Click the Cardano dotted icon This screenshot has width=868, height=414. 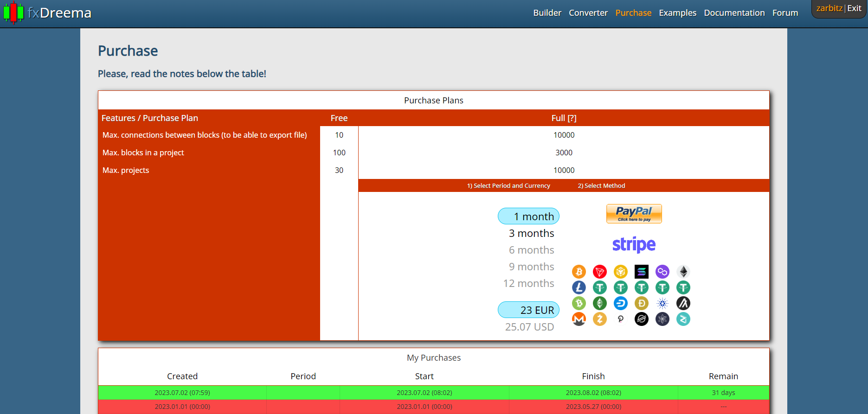[x=662, y=303]
